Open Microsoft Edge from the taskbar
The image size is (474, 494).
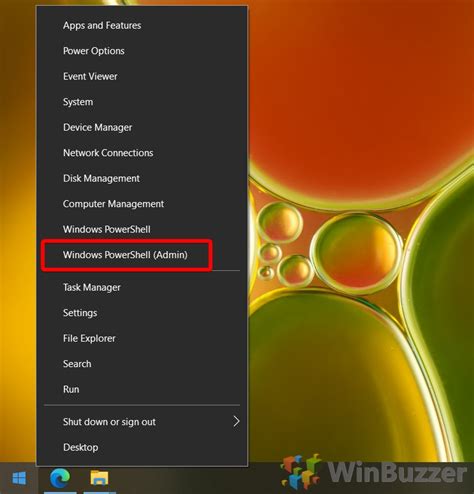pos(60,478)
